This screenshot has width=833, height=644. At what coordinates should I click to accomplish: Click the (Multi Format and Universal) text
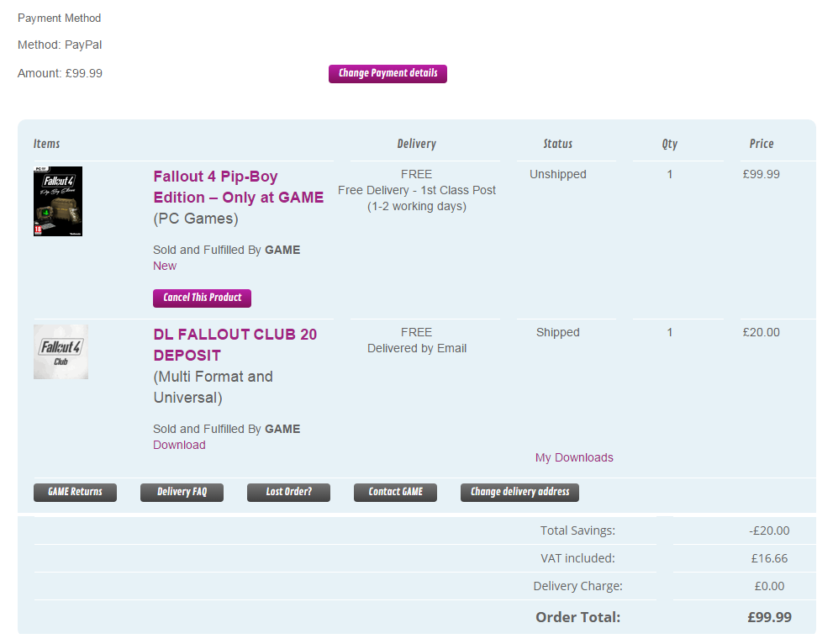[213, 387]
